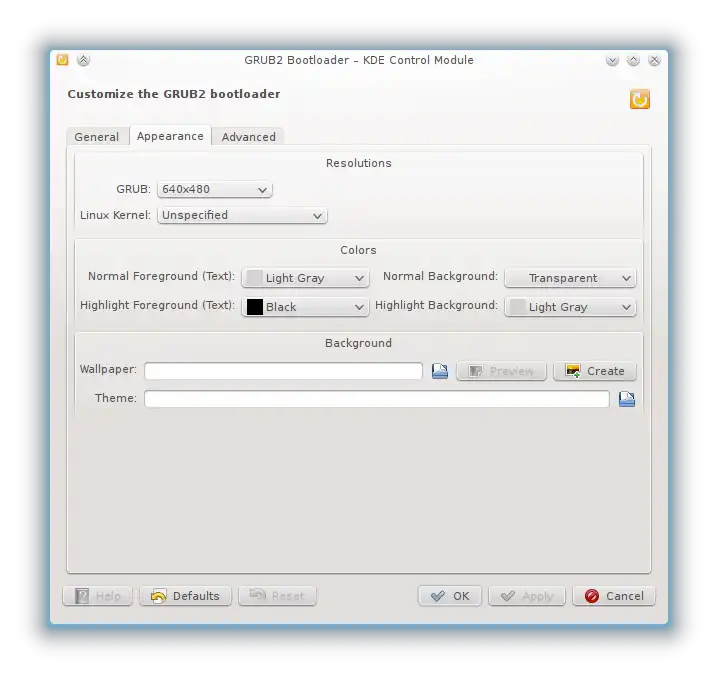The width and height of the screenshot is (718, 674).
Task: Click the Preview wallpaper button
Action: 501,371
